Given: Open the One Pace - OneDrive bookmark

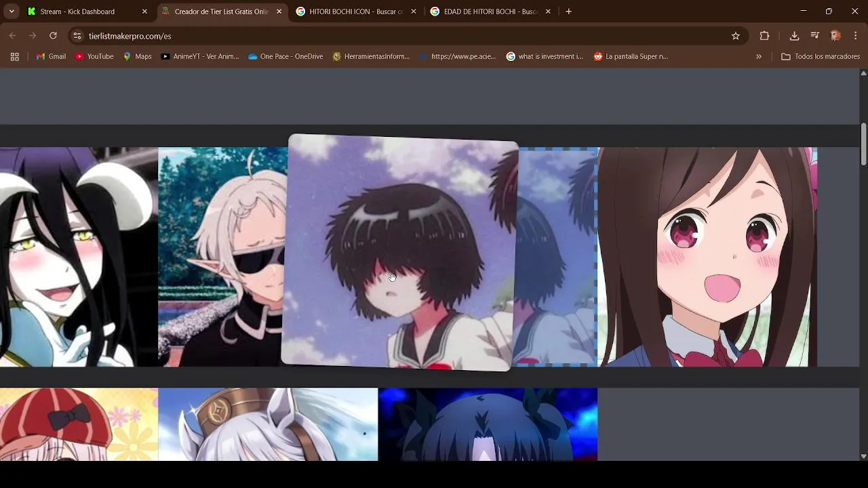Looking at the screenshot, I should click(x=285, y=56).
